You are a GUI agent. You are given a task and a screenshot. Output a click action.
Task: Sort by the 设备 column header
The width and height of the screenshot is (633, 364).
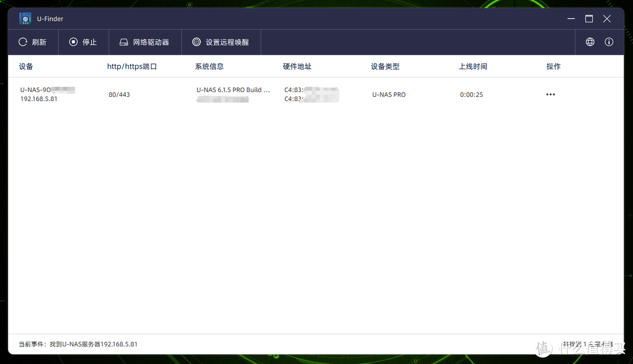pos(26,66)
